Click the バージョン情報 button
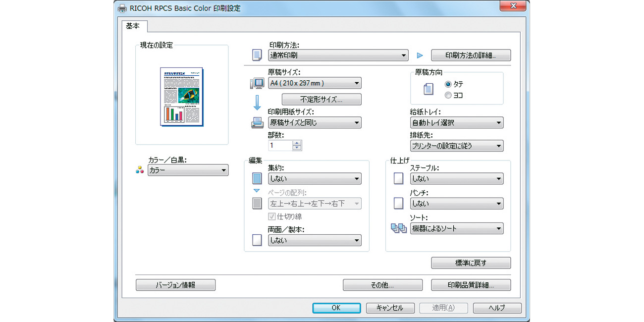 (176, 285)
